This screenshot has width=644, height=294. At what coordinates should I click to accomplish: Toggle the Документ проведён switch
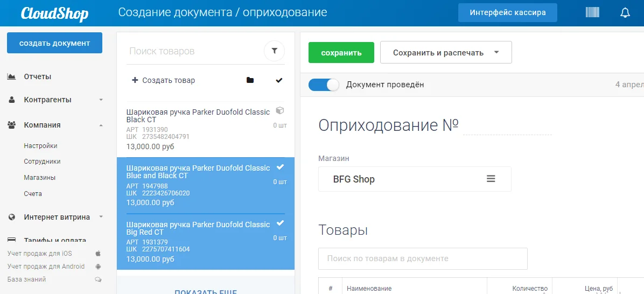point(324,85)
